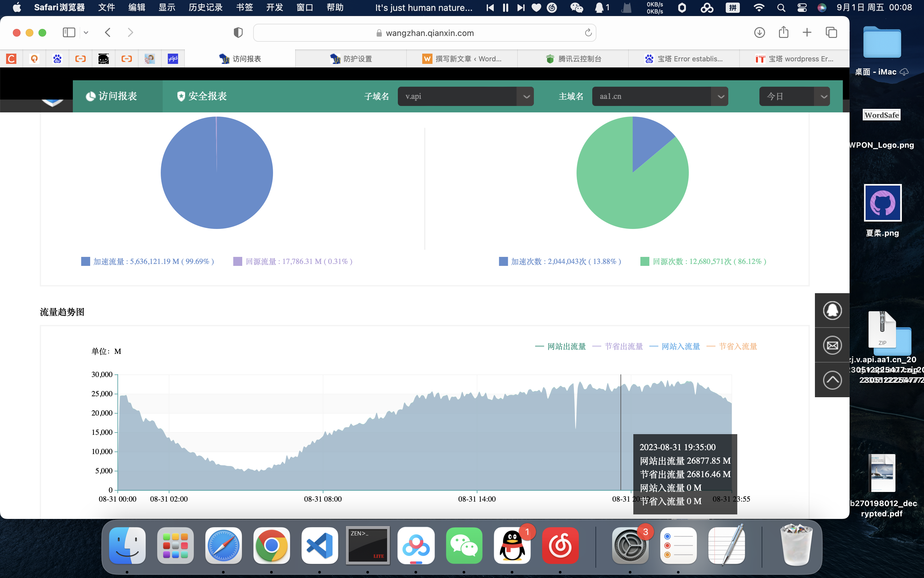Toggle 回源次数 pie legend item
The image size is (924, 578).
pos(703,261)
